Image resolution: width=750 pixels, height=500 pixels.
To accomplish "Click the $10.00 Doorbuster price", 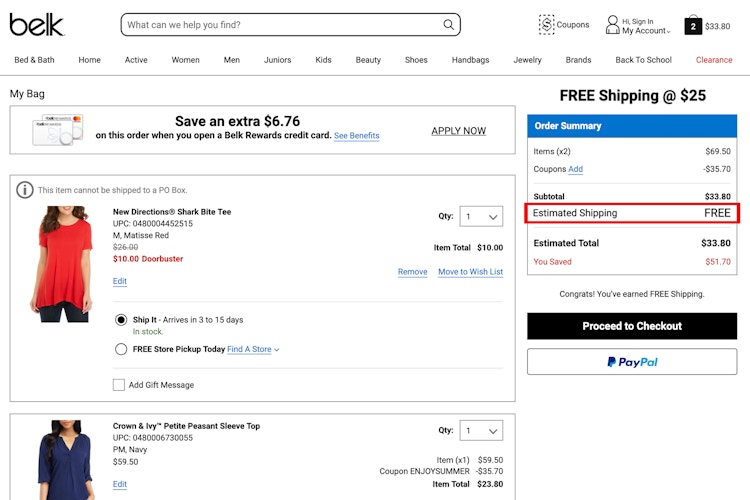I will pos(148,259).
